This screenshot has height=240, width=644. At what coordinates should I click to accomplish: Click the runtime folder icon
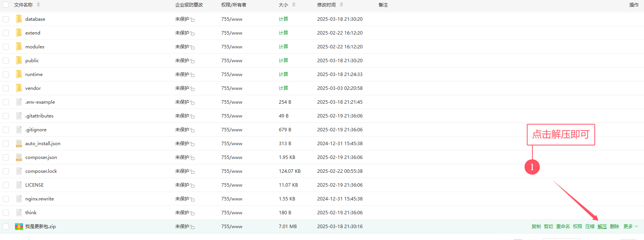[19, 74]
